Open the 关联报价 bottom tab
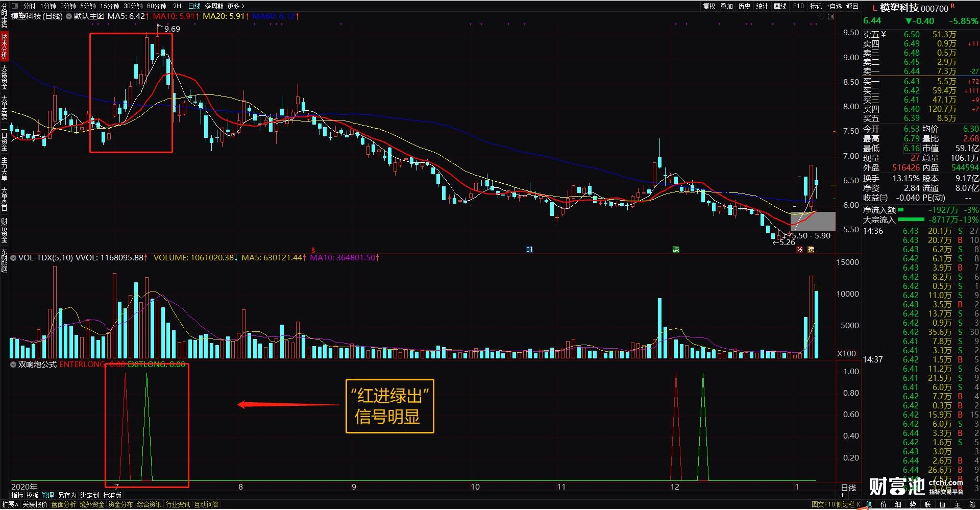The width and height of the screenshot is (980, 510). 35,504
